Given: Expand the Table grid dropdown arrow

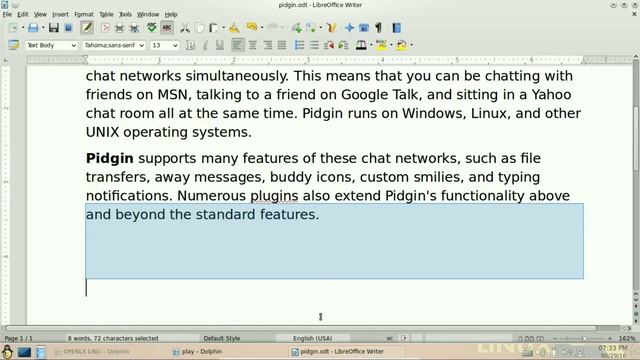Looking at the screenshot, I should click(x=320, y=28).
